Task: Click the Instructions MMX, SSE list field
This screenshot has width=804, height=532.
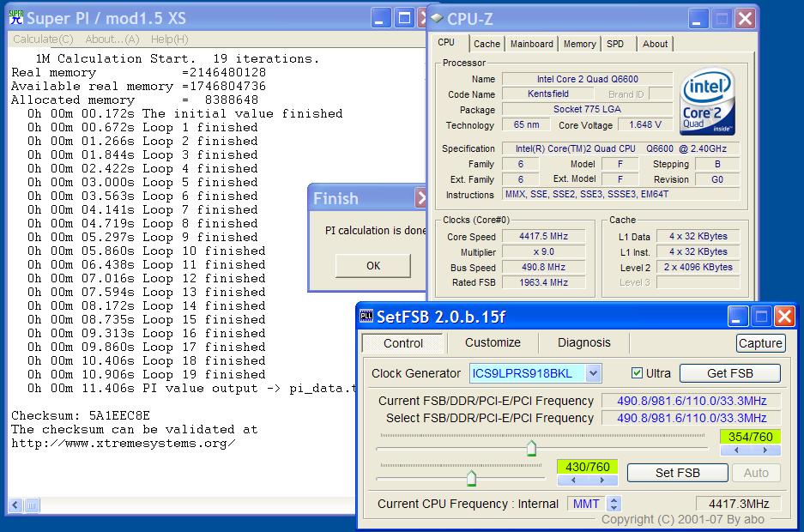Action: 621,194
